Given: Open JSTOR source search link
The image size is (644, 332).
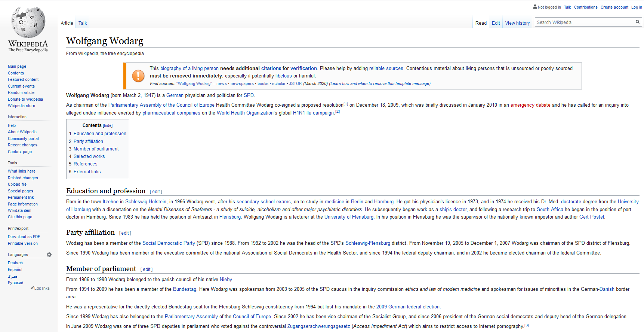Looking at the screenshot, I should click(295, 84).
